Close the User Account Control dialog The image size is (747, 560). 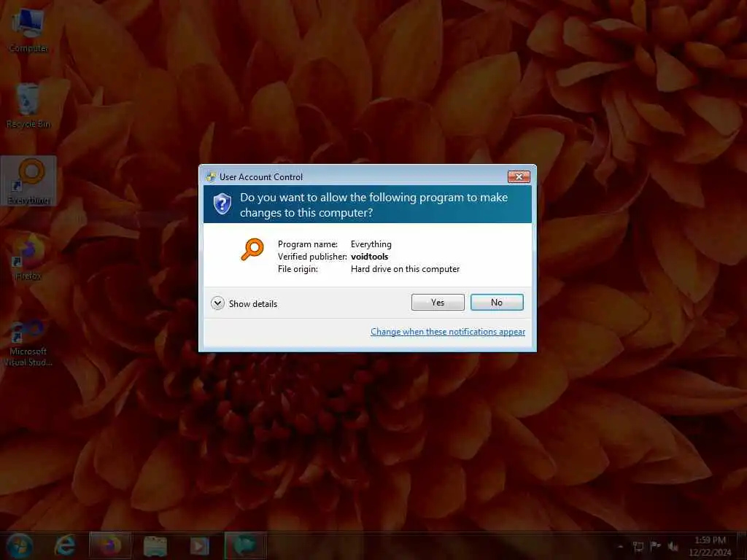(x=519, y=176)
